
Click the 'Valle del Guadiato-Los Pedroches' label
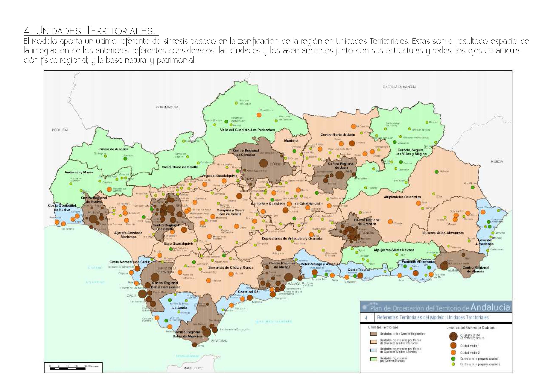click(x=247, y=130)
